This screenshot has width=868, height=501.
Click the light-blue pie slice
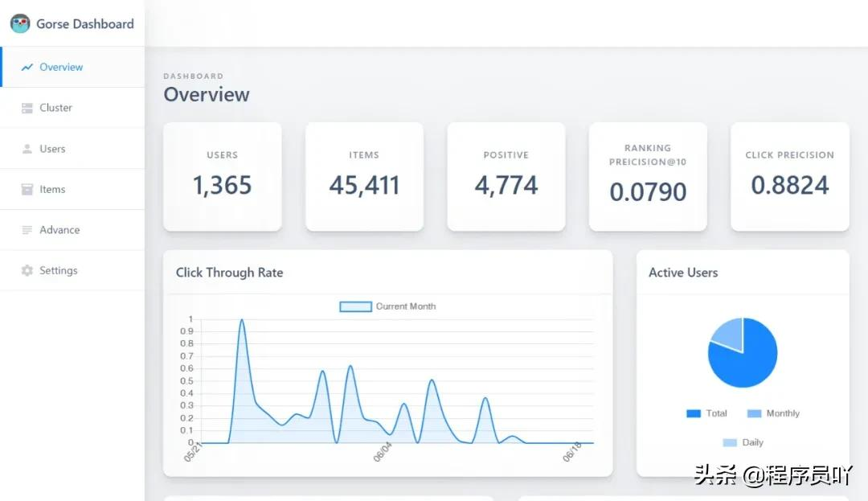coord(730,333)
